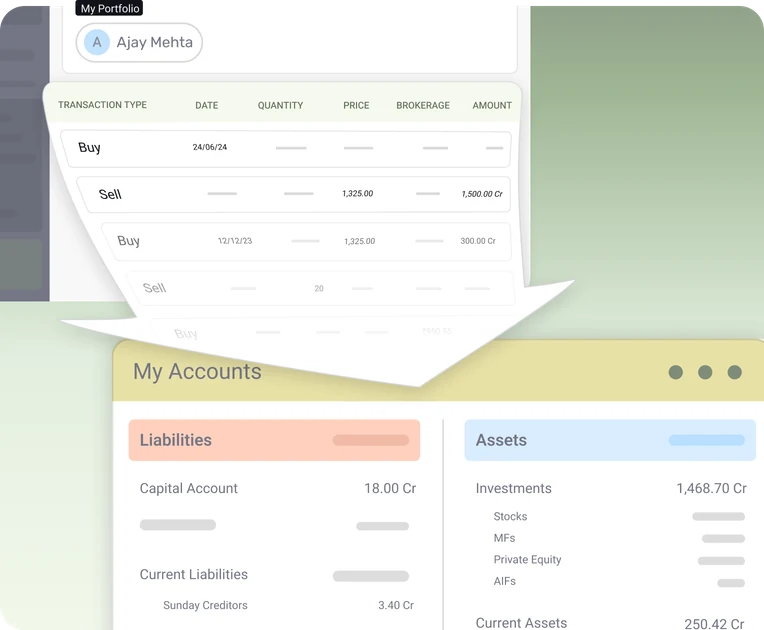Open the AIFs sub-item

(504, 581)
